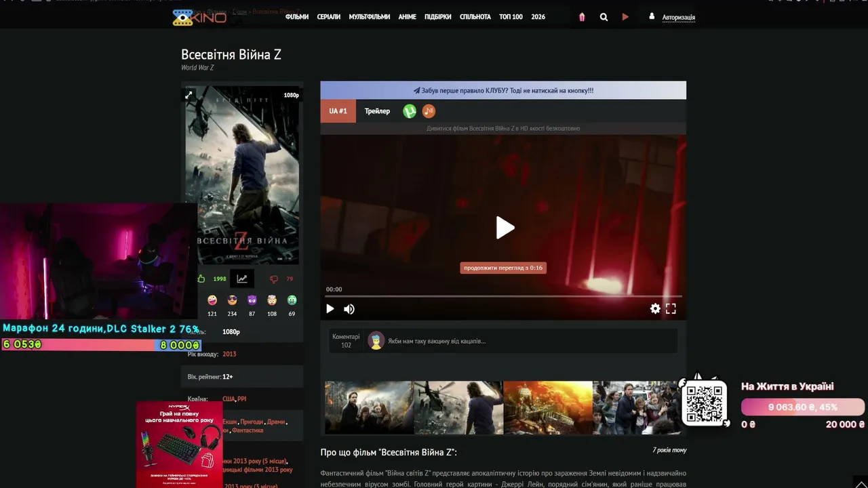868x488 pixels.
Task: Open the rating chart statistics icon
Action: 241,279
